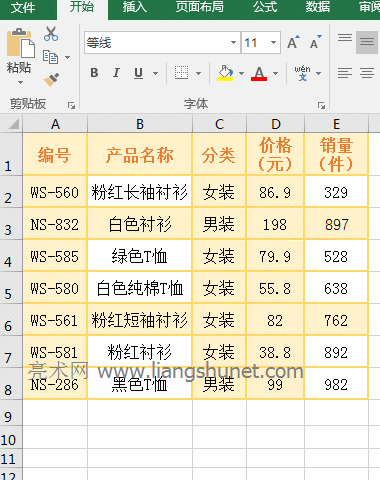Click the cell borders icon
This screenshot has width=380, height=480.
[x=181, y=73]
